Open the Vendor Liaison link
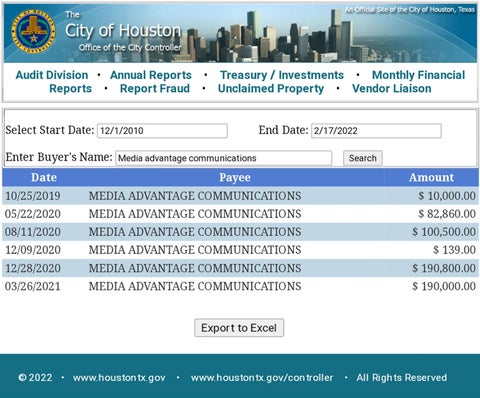The image size is (480, 398). pos(392,88)
